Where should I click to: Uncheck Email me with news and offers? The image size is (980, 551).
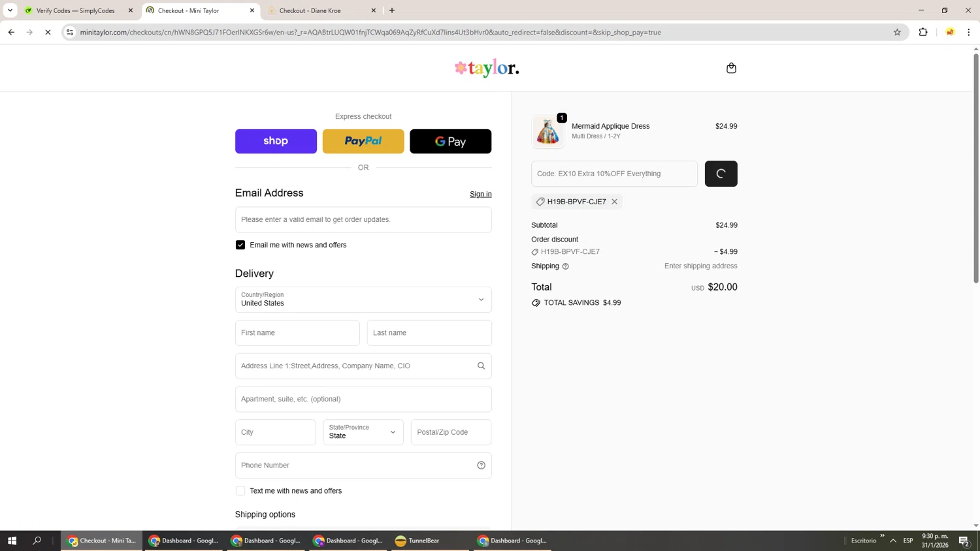(240, 245)
